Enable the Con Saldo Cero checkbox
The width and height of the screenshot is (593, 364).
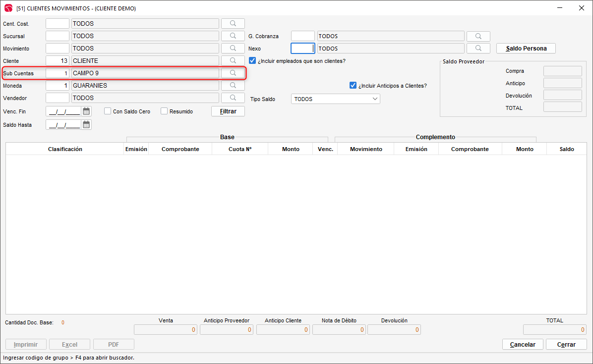108,111
